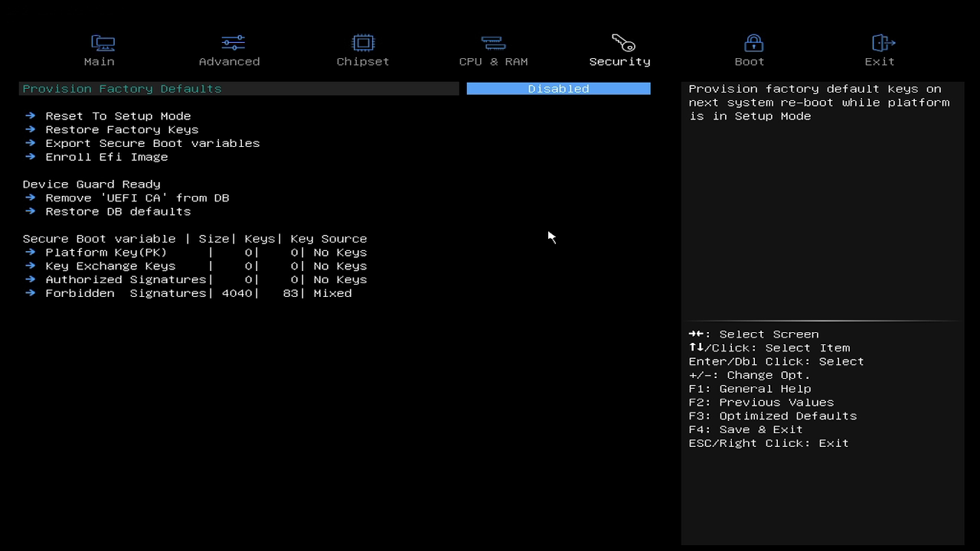The height and width of the screenshot is (551, 980).
Task: Click the Chipset chip icon
Action: coord(363,43)
